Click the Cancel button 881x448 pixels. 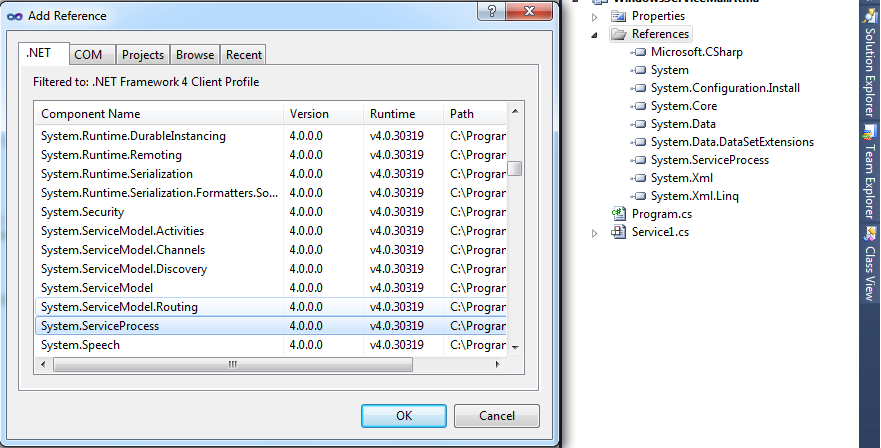click(x=497, y=416)
